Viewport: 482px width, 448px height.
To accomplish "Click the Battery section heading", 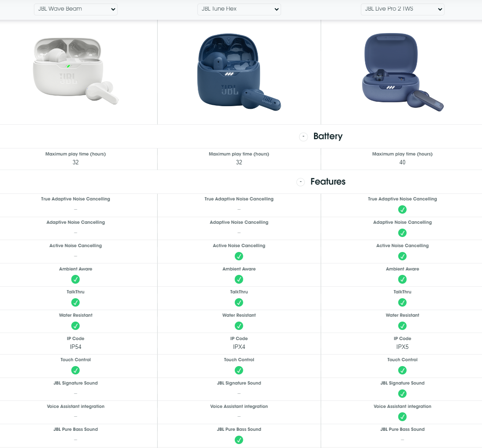I will pos(328,137).
